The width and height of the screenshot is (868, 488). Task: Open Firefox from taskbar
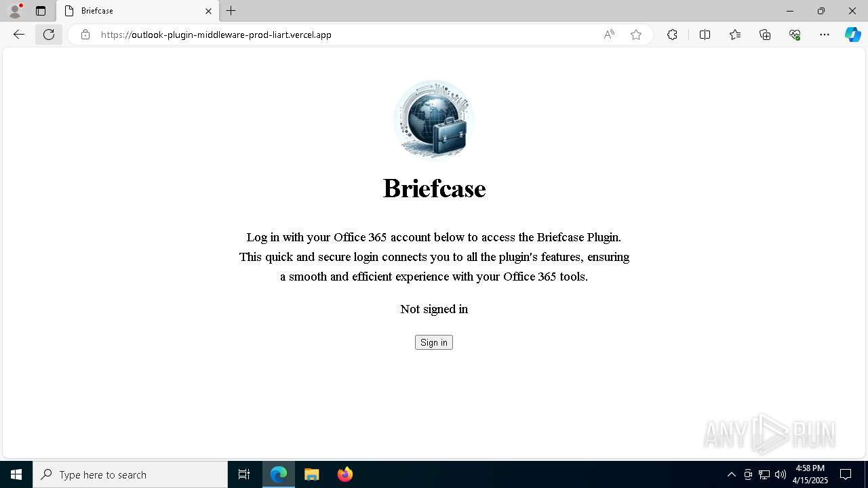point(345,474)
